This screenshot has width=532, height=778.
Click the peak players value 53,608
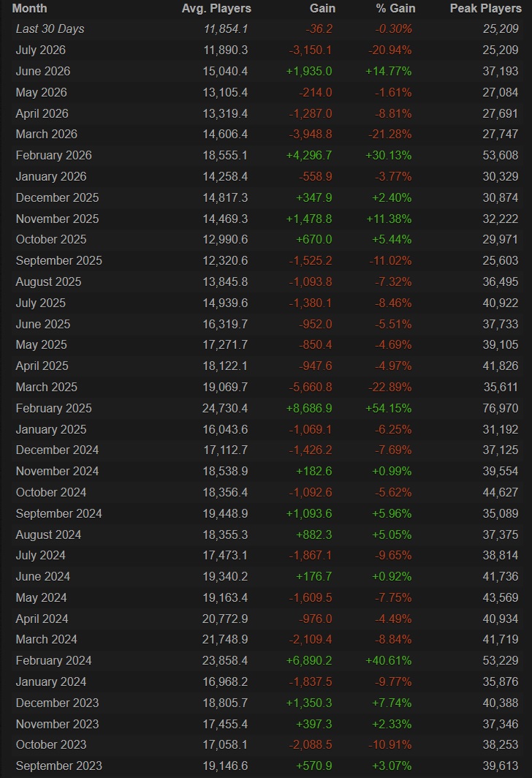(501, 155)
